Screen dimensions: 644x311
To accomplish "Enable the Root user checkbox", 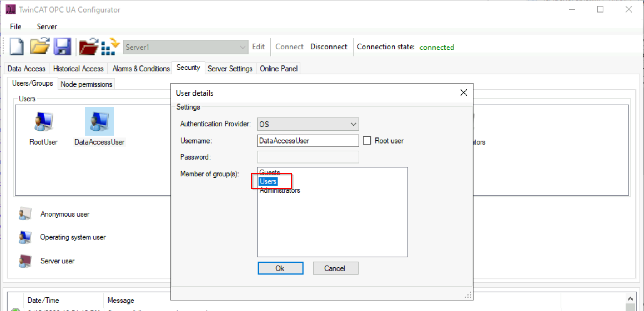I will coord(367,141).
